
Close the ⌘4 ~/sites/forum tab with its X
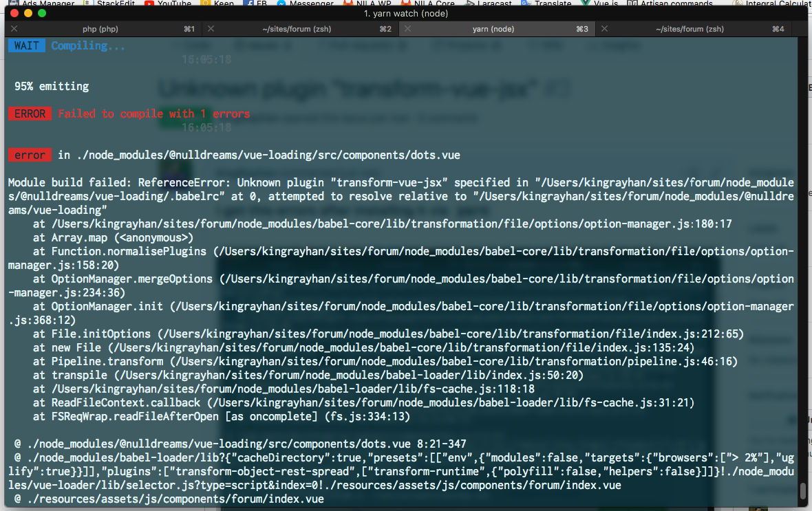(604, 29)
